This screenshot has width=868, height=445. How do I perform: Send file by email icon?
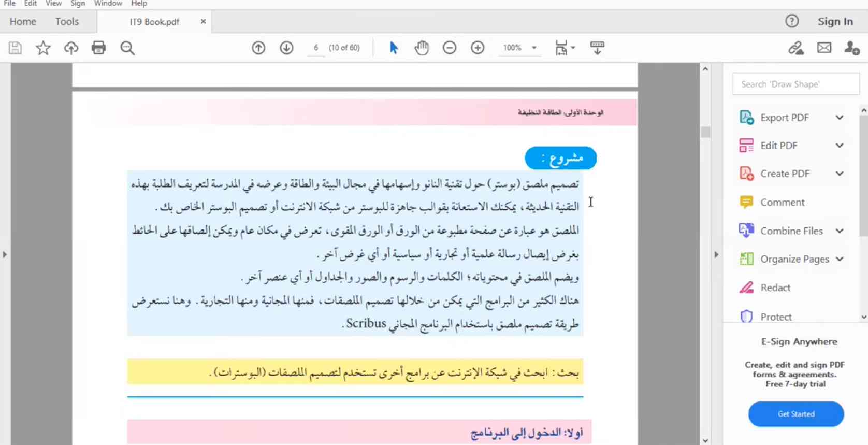click(824, 48)
